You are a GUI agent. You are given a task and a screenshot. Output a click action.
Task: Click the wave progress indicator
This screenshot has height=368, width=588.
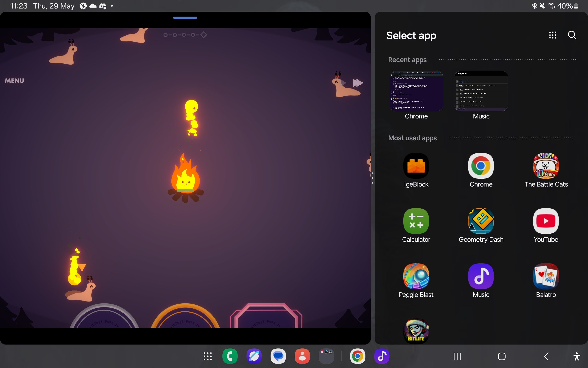click(185, 35)
